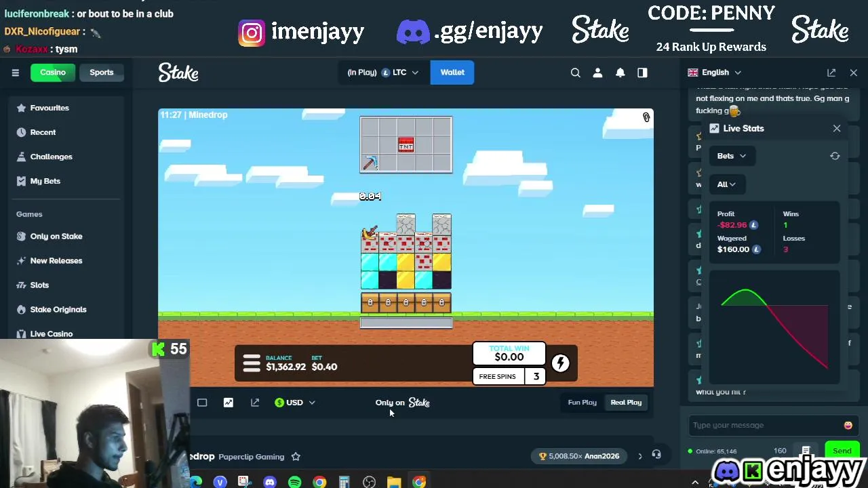This screenshot has width=868, height=488.
Task: Open Snipping Tool from the taskbar
Action: click(x=245, y=482)
